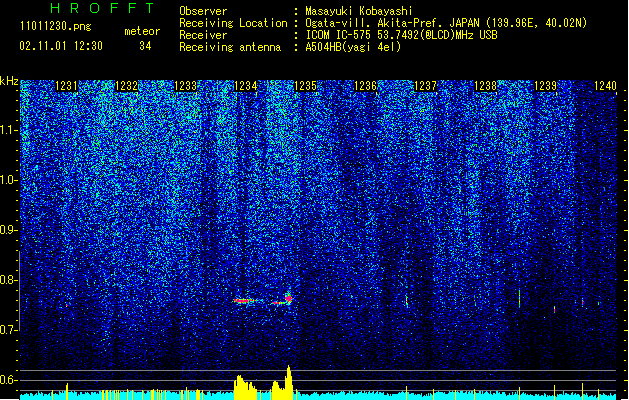Click time marker 1232
Image resolution: width=629 pixels, height=400 pixels.
[x=126, y=85]
